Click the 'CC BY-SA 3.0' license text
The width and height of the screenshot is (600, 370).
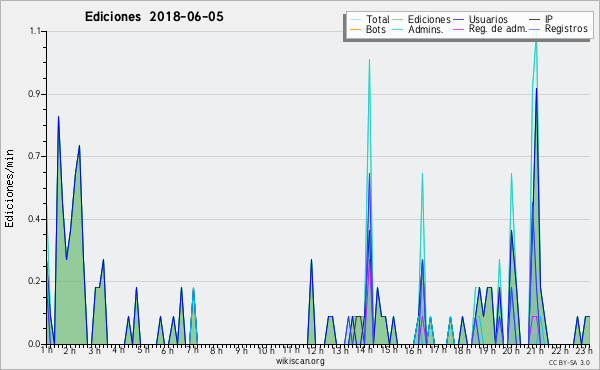coord(569,363)
